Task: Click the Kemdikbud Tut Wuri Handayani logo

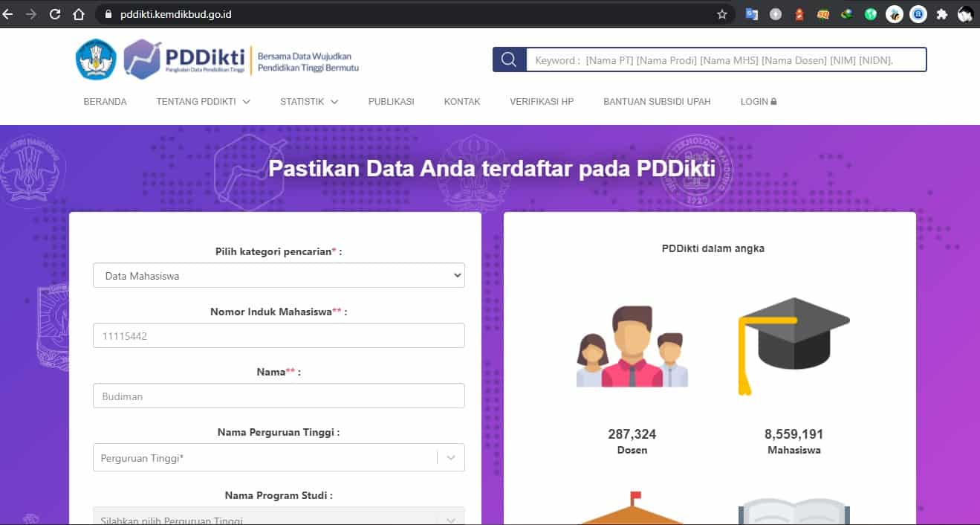Action: pyautogui.click(x=96, y=59)
